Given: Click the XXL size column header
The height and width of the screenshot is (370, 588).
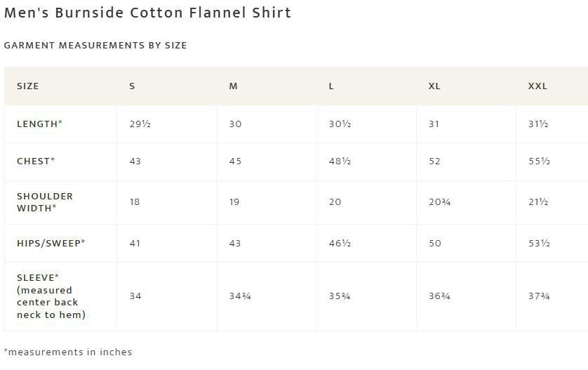Looking at the screenshot, I should click(537, 86).
